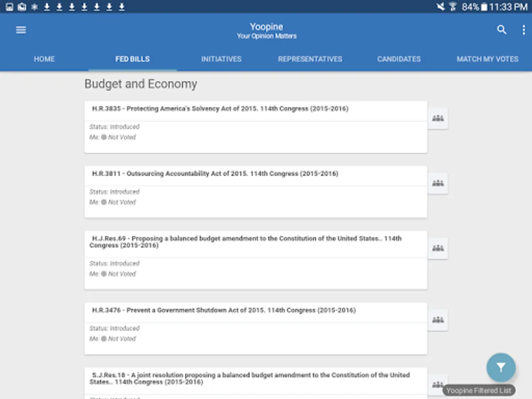532x399 pixels.
Task: Tap group icon beside H.R.3811 bill
Action: pos(438,183)
